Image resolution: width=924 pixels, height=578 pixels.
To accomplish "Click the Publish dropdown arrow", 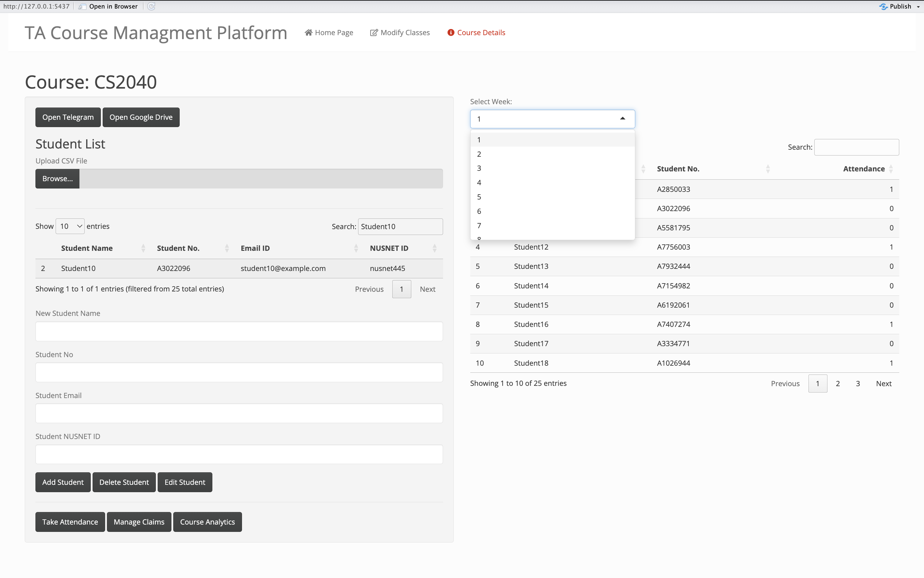I will (918, 6).
